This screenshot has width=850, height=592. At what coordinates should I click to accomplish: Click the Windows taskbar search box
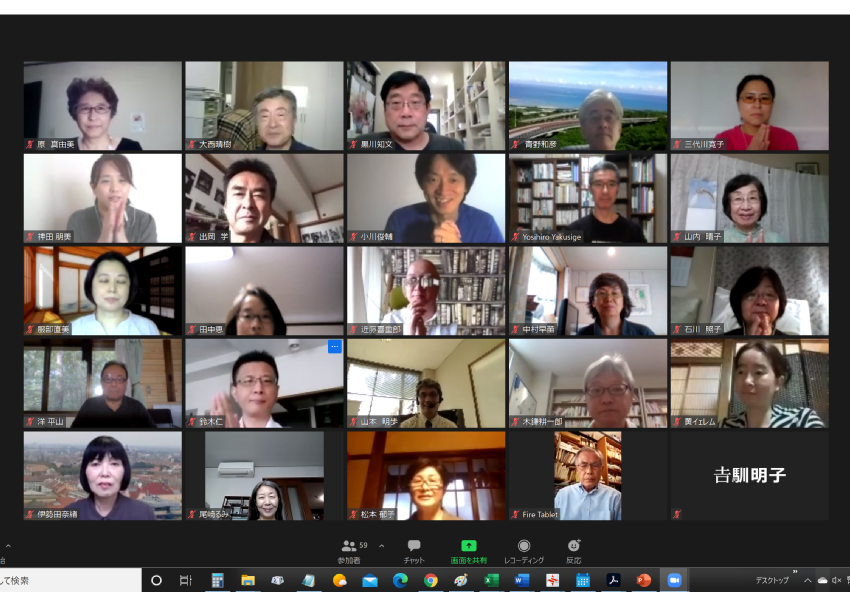click(70, 580)
